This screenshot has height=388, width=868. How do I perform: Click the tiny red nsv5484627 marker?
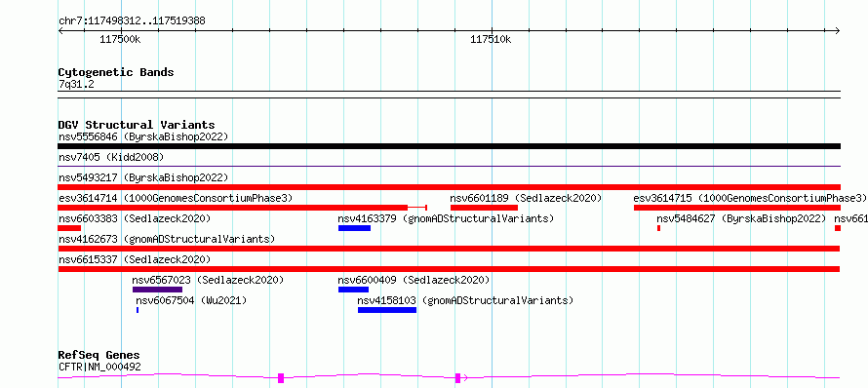[x=658, y=228]
